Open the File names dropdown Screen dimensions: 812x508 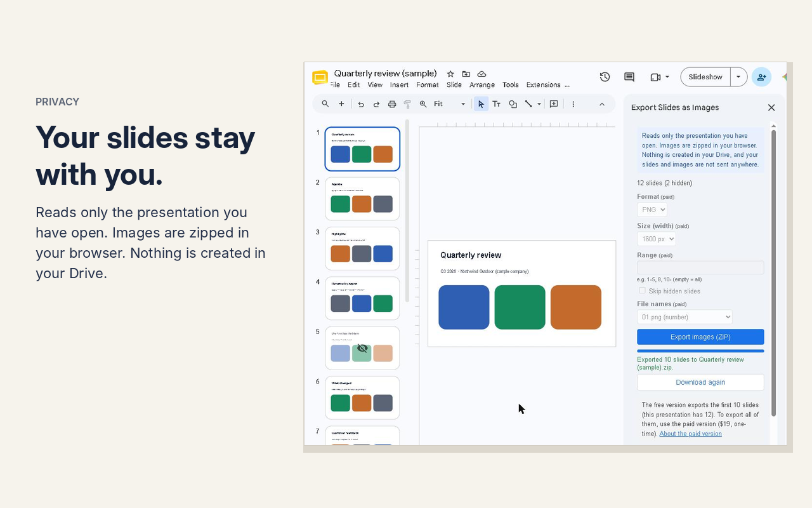pyautogui.click(x=684, y=317)
